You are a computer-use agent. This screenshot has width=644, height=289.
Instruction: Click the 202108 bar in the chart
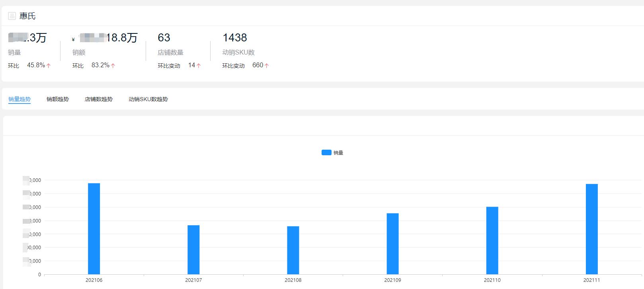coord(293,250)
